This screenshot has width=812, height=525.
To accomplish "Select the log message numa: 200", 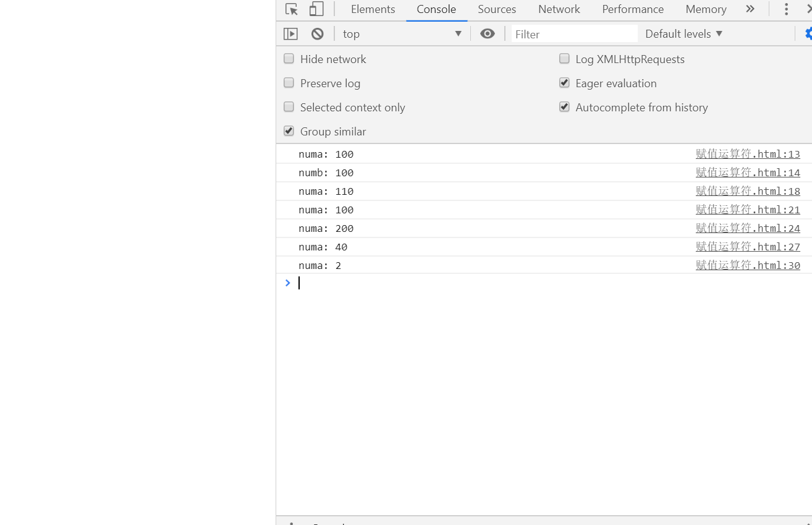I will (326, 228).
